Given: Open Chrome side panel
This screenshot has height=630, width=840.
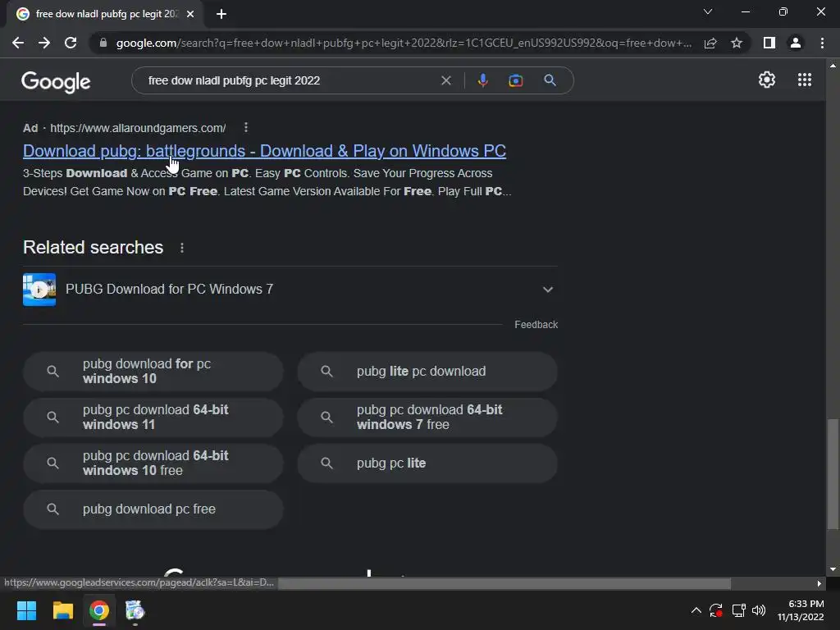Looking at the screenshot, I should (x=769, y=43).
